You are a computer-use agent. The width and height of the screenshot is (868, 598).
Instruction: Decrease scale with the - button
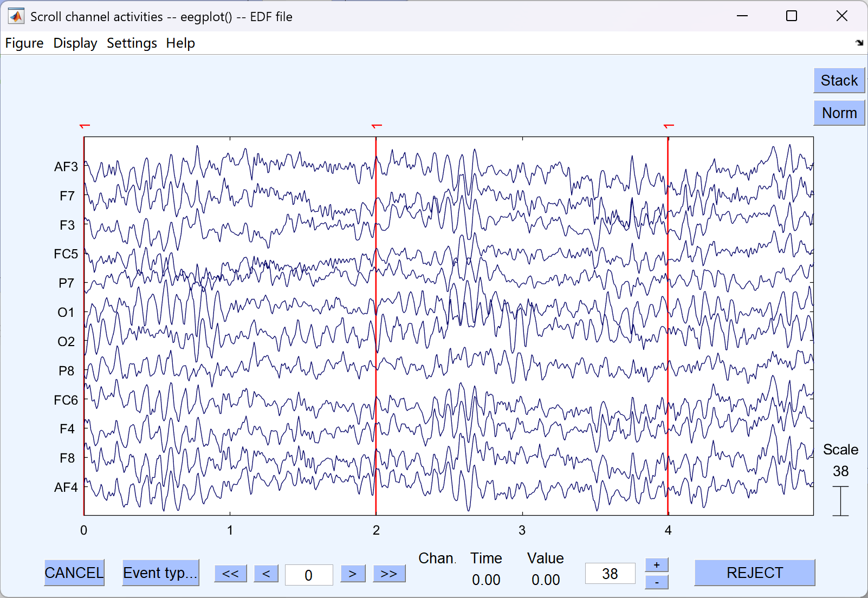(657, 582)
